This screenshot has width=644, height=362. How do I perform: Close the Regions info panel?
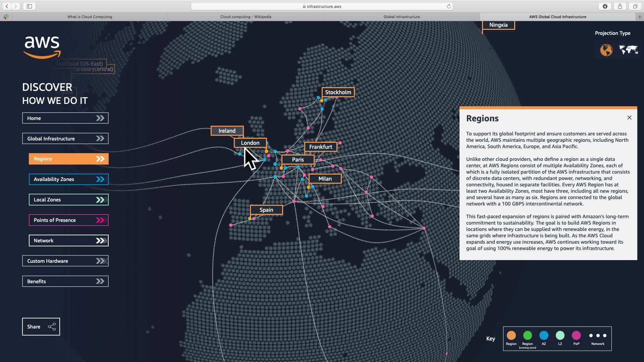(629, 118)
